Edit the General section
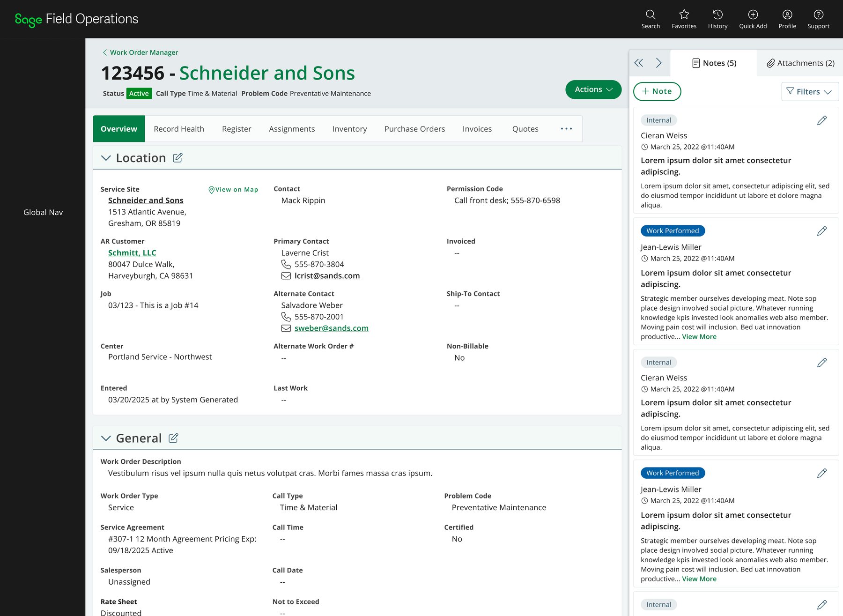Image resolution: width=843 pixels, height=616 pixels. [x=173, y=438]
